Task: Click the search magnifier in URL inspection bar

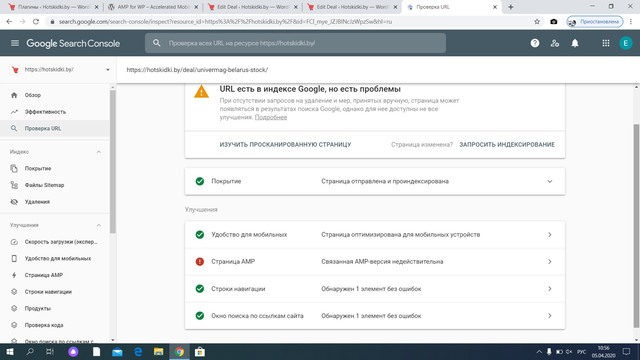Action: (157, 43)
